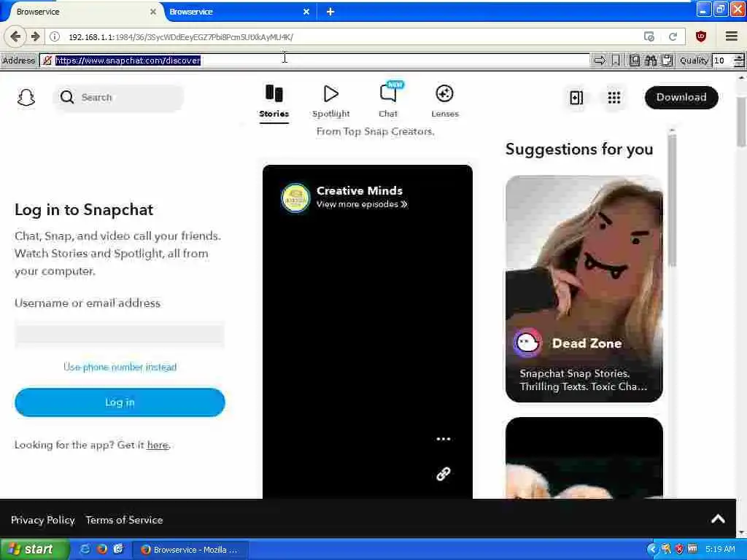Click the red security shield tray icon
Image resolution: width=747 pixels, height=560 pixels.
coord(679,550)
